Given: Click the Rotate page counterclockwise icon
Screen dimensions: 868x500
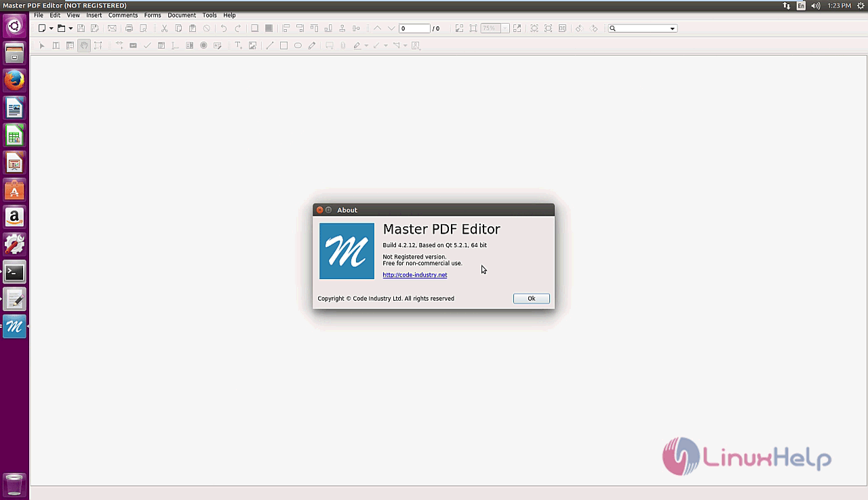Looking at the screenshot, I should pos(579,28).
